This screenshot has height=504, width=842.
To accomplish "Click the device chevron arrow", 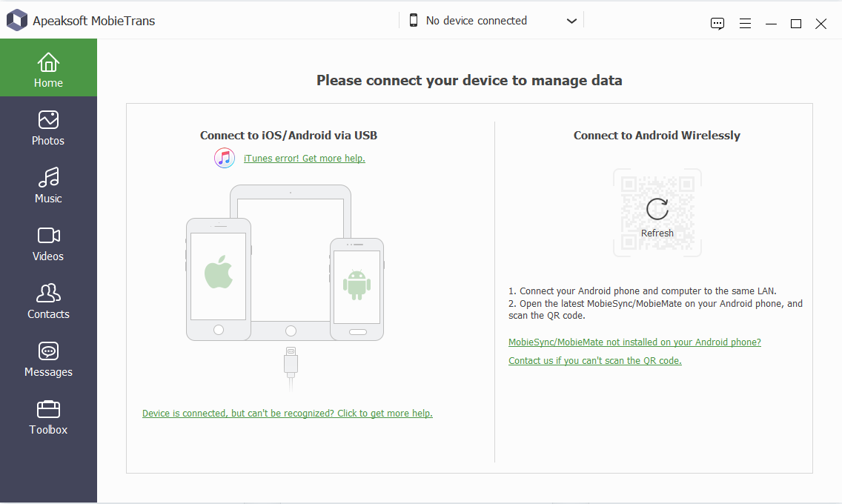I will [571, 21].
